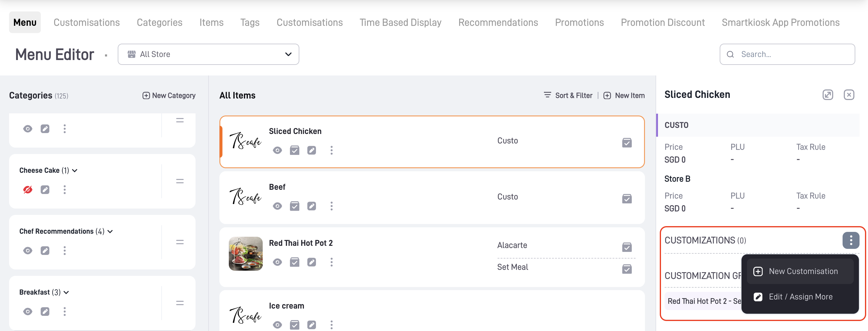Open three-dot menu for Chef Recommendations category

pos(64,250)
